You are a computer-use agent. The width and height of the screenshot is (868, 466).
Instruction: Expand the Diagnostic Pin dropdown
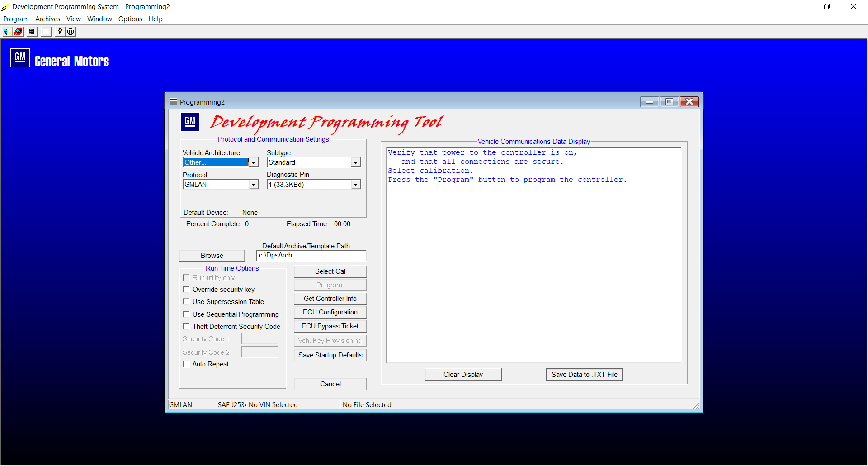(x=356, y=185)
